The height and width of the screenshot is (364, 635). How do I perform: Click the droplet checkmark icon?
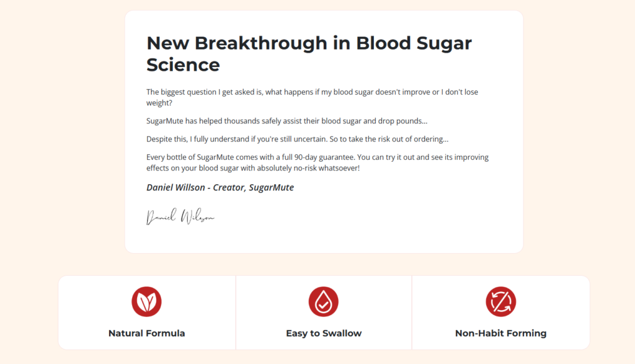[323, 302]
